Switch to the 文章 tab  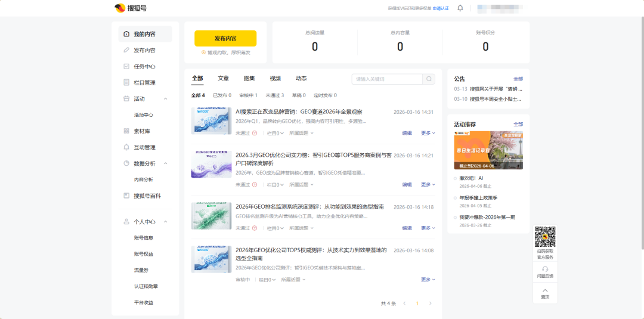[224, 79]
